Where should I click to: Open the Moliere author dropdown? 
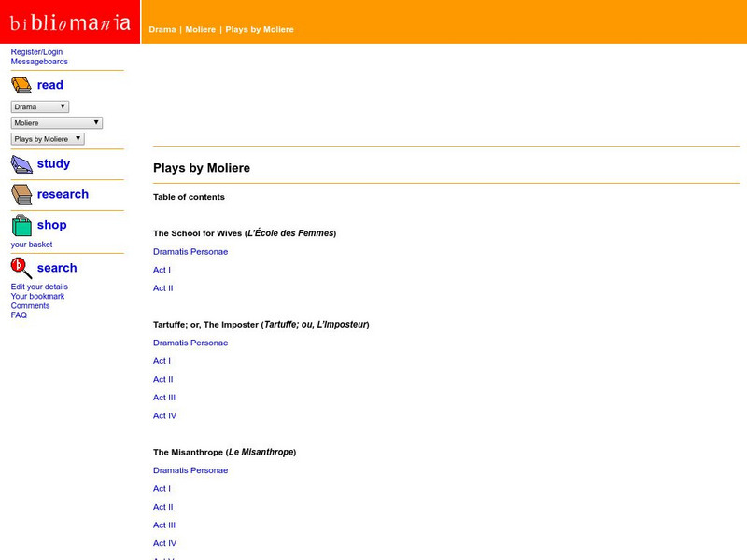click(57, 123)
